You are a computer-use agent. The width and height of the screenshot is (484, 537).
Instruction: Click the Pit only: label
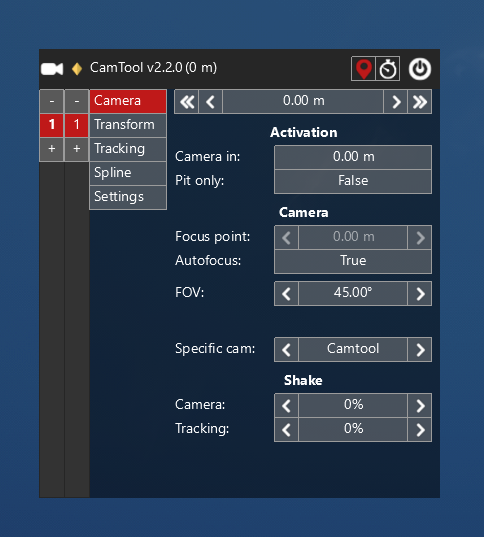tap(200, 181)
